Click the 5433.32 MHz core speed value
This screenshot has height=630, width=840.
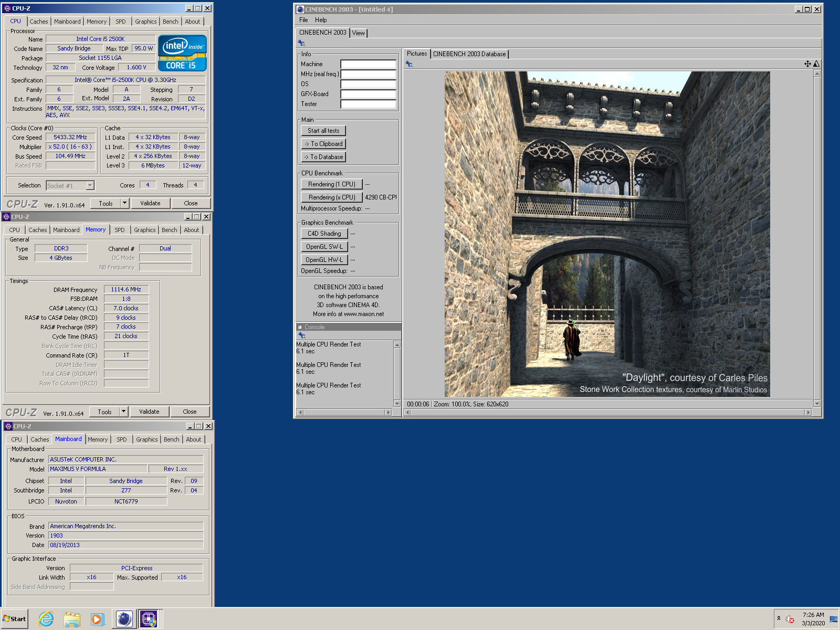coord(70,138)
